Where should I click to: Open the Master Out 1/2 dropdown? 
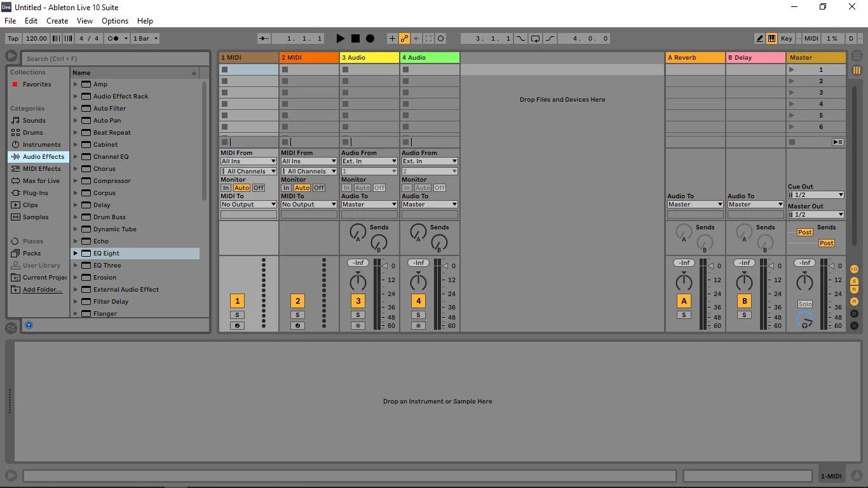point(816,215)
